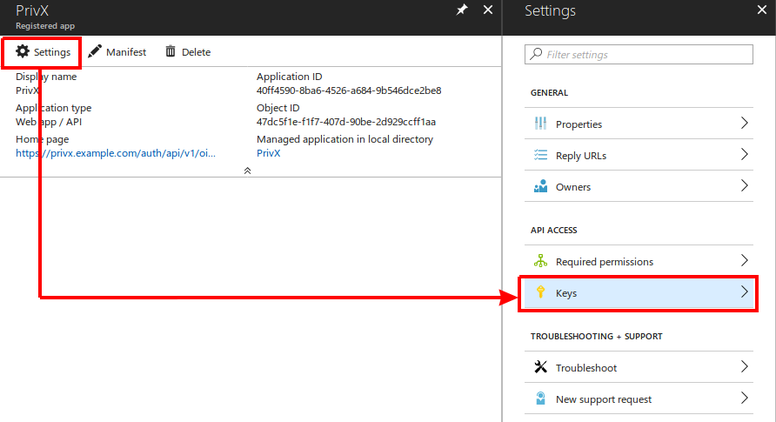
Task: Click the Manifest pencil icon
Action: point(95,51)
